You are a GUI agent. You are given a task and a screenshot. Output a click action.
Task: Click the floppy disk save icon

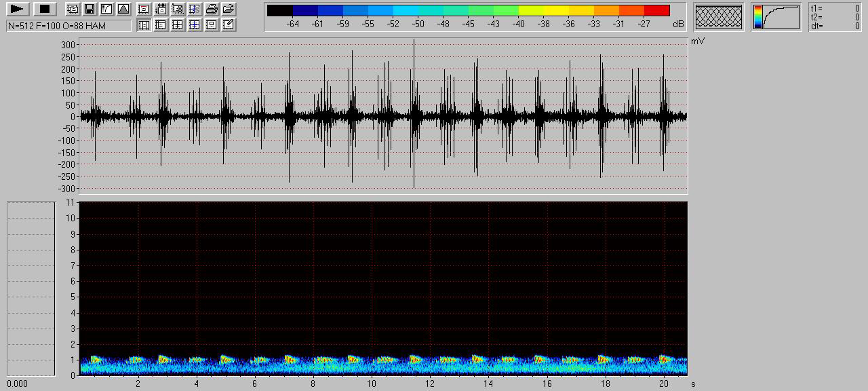coord(89,10)
